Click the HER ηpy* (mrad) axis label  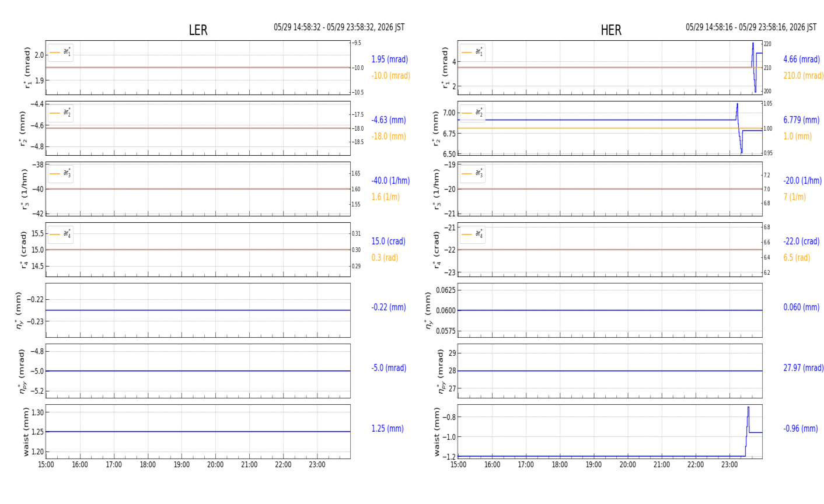[x=442, y=371]
